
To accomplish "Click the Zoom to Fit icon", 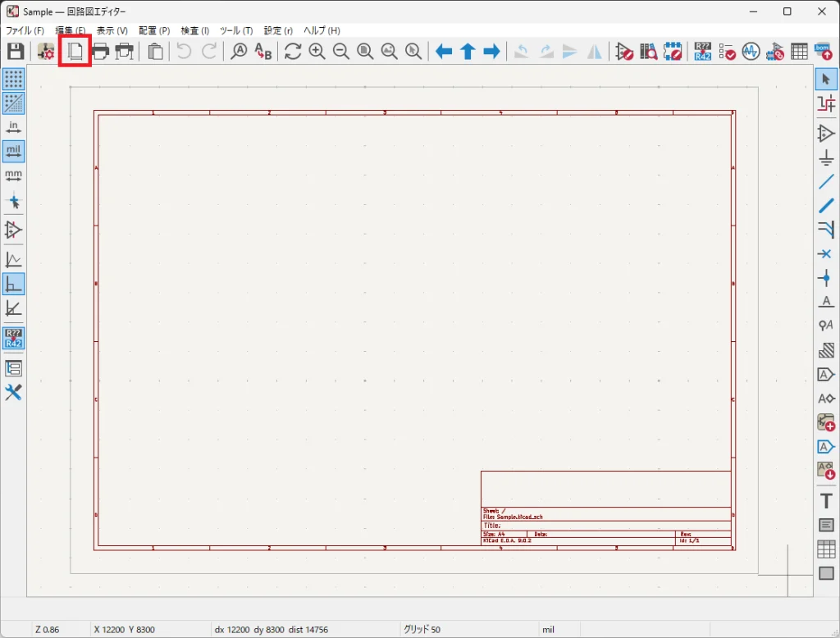I will tap(365, 52).
